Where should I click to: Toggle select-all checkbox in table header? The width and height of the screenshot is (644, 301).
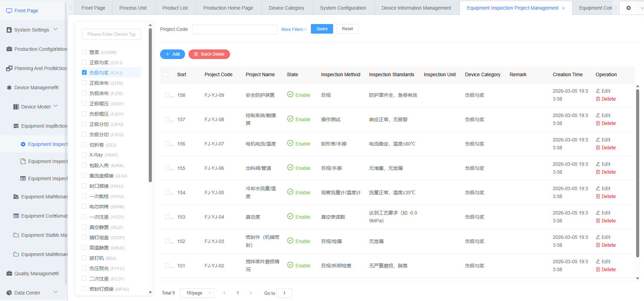tap(166, 74)
